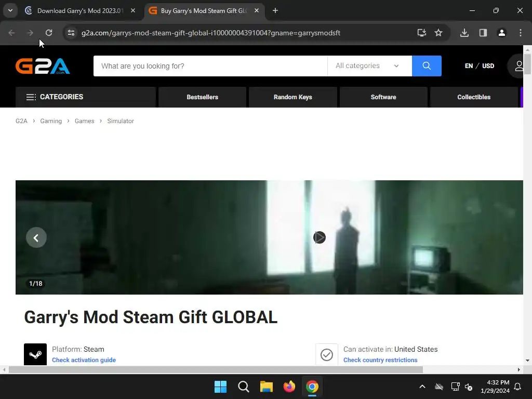The width and height of the screenshot is (532, 399).
Task: Open site information icon in address bar
Action: coord(71,33)
